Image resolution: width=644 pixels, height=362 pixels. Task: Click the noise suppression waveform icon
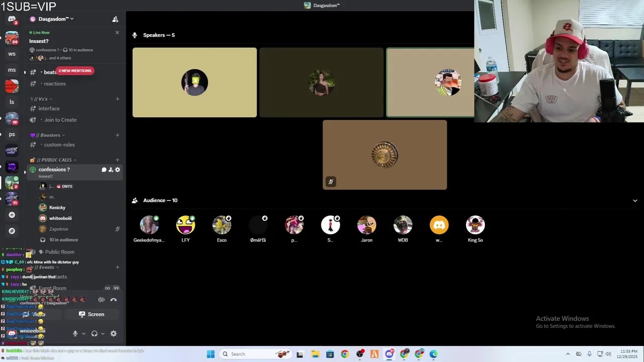(101, 300)
